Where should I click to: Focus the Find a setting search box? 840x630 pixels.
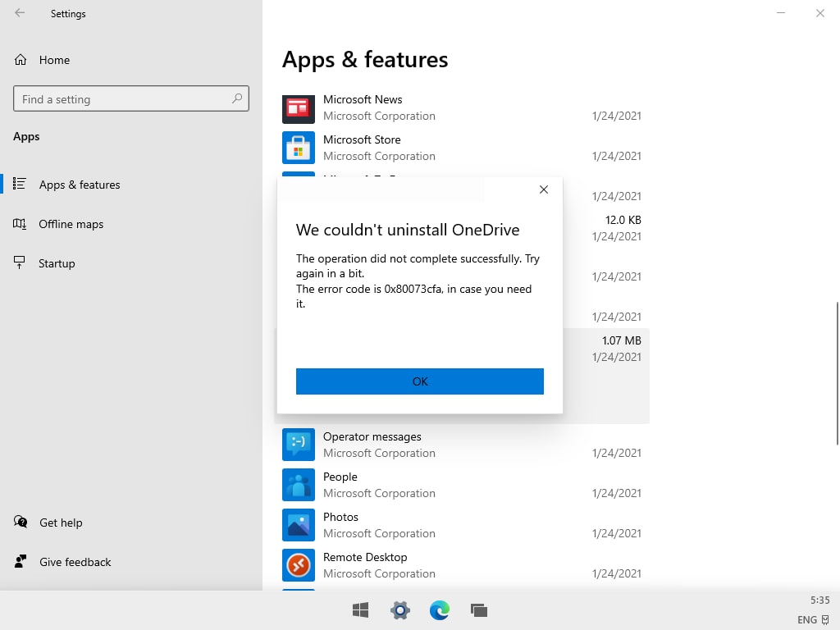(131, 98)
